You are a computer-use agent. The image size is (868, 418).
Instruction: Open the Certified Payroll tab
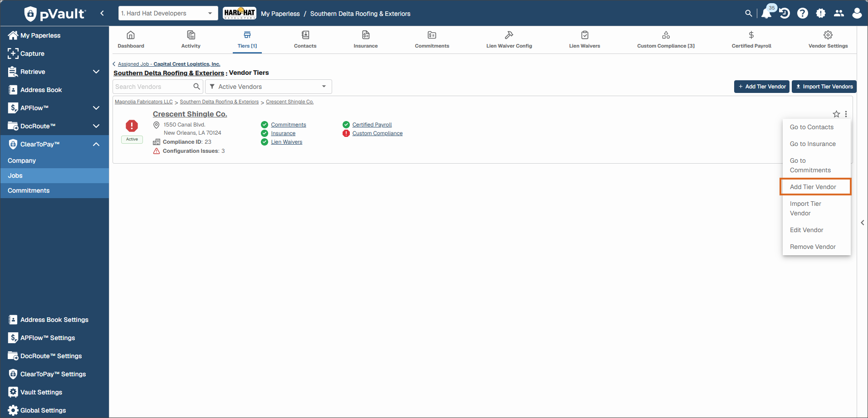point(751,39)
